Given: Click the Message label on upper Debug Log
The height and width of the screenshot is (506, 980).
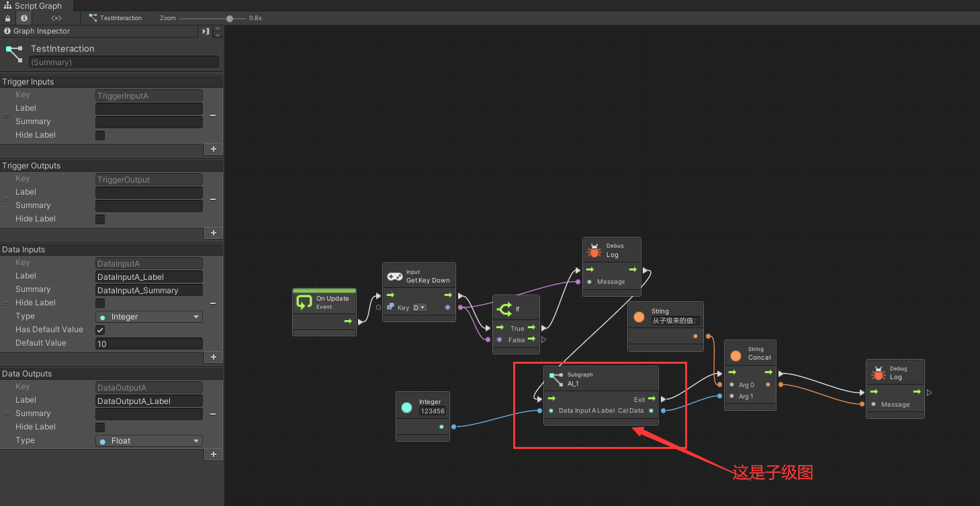Looking at the screenshot, I should [611, 282].
